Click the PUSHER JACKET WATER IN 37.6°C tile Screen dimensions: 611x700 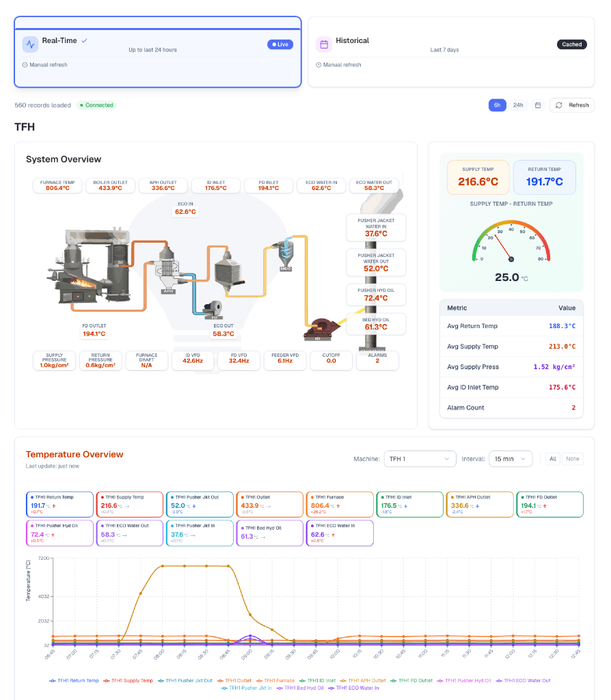click(x=377, y=228)
